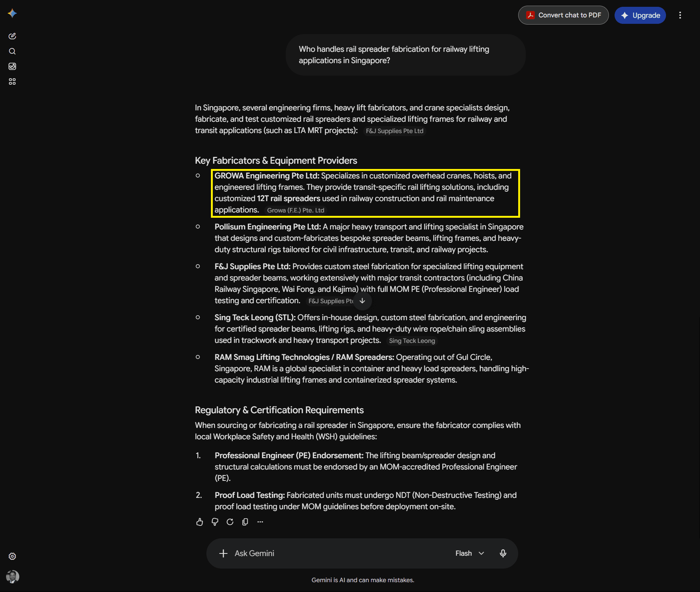Click the Sing Teck Leong (STL) bold text

click(x=255, y=318)
